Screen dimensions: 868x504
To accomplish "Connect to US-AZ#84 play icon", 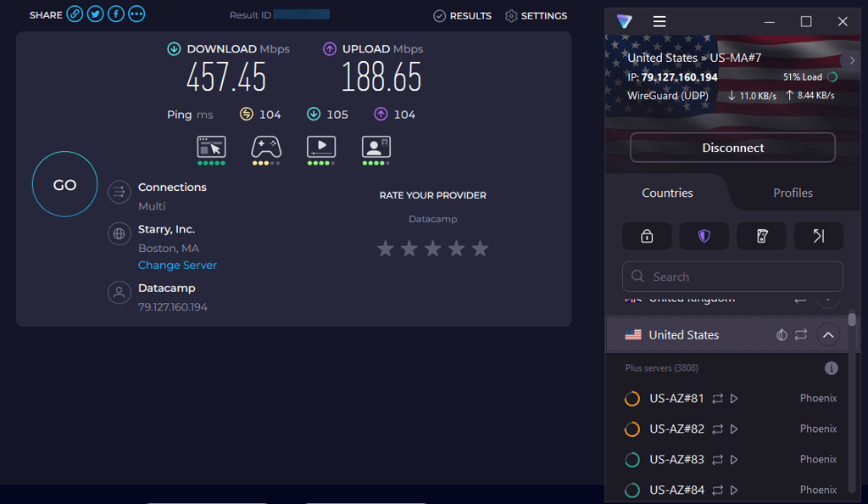I will click(x=734, y=490).
